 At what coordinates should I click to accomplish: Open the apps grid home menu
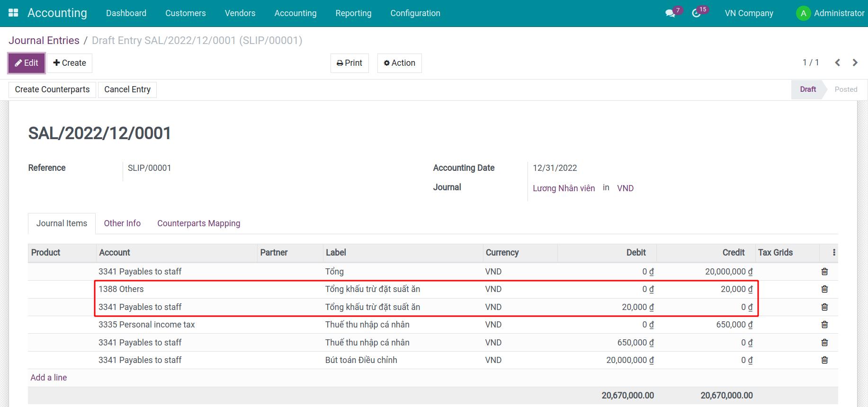(13, 13)
